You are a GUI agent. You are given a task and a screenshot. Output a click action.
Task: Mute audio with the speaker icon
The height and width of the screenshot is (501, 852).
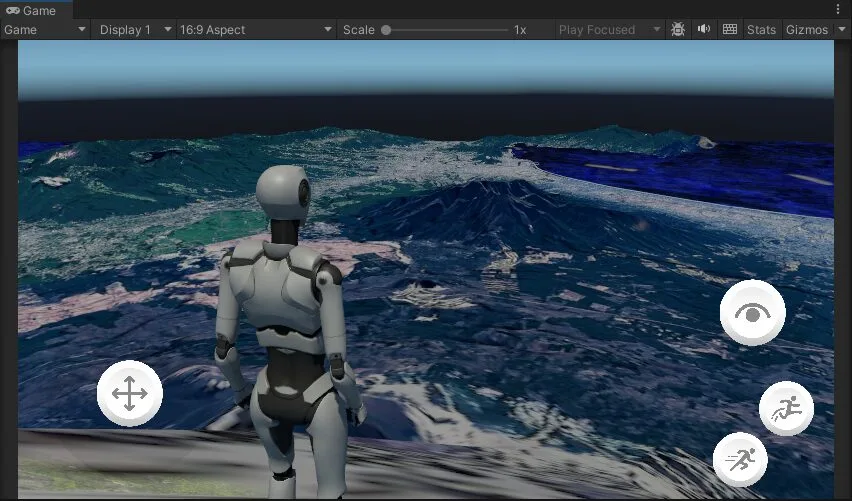(x=704, y=30)
